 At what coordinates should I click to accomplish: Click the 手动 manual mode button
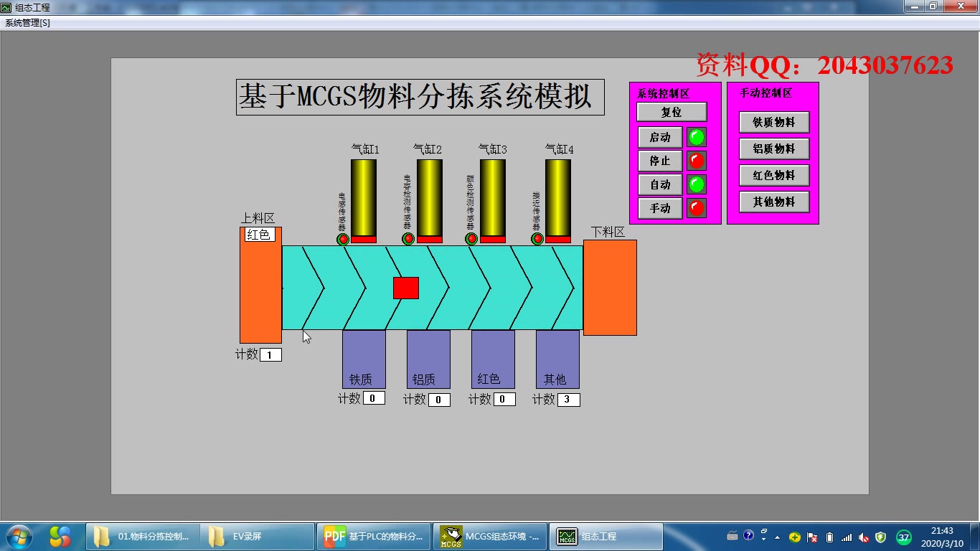click(x=660, y=208)
